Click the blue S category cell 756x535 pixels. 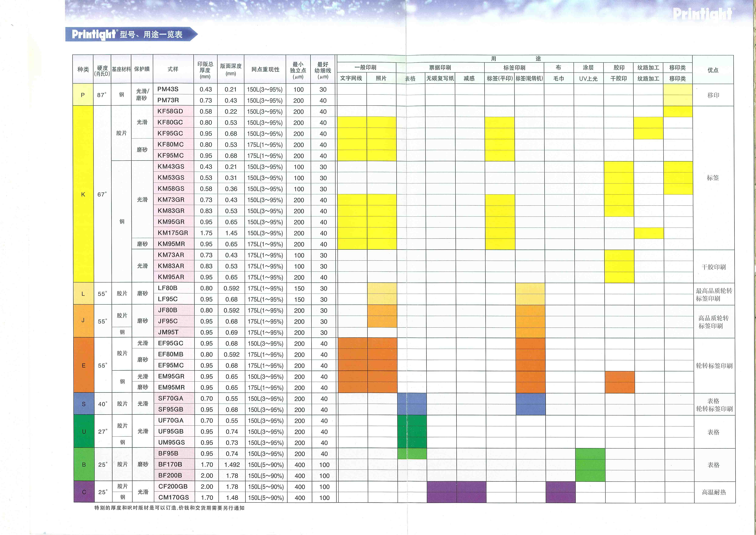pyautogui.click(x=84, y=404)
